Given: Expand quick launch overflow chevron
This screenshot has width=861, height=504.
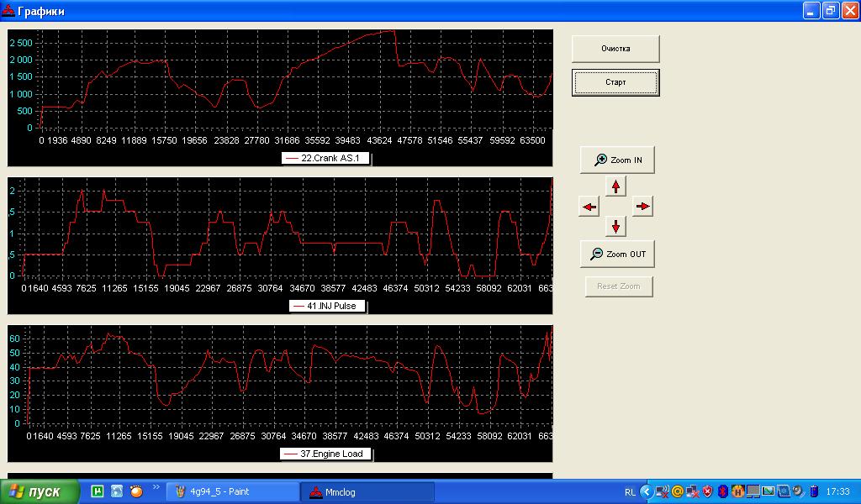Looking at the screenshot, I should coord(156,487).
